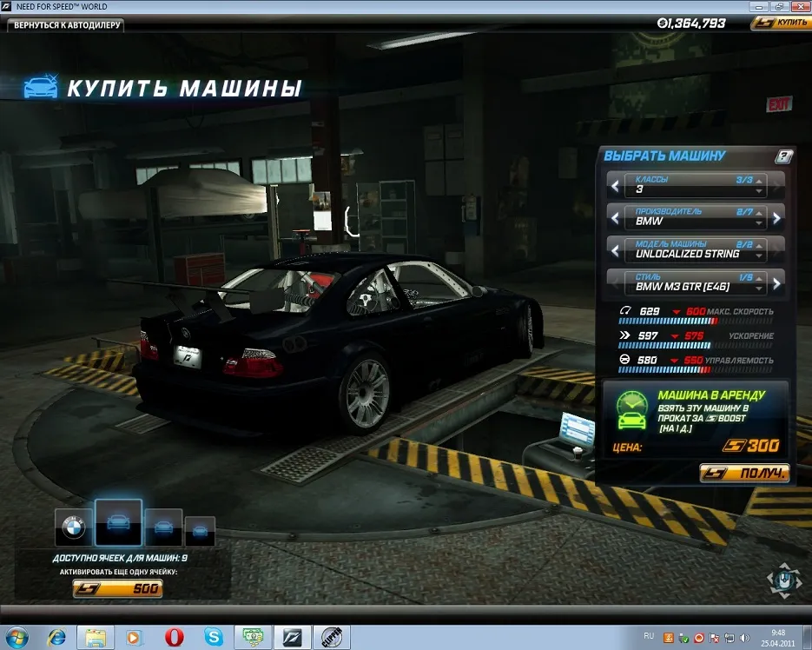This screenshot has height=650, width=812.
Task: Open the Windows Start menu
Action: coord(16,637)
